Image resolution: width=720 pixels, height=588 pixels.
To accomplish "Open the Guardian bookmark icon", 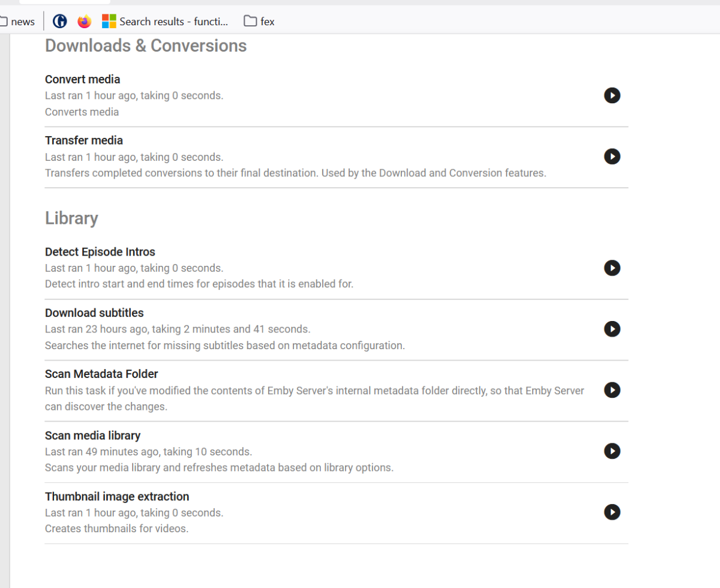I will [59, 22].
